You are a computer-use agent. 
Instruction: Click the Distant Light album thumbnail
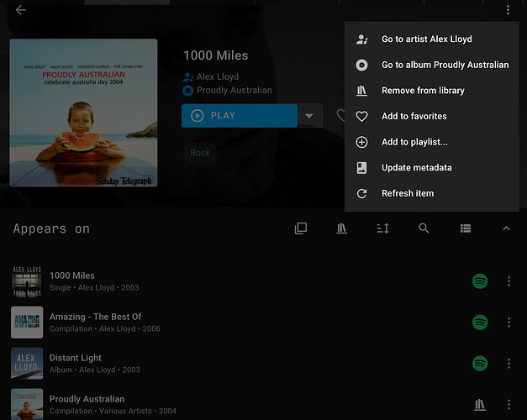[27, 364]
